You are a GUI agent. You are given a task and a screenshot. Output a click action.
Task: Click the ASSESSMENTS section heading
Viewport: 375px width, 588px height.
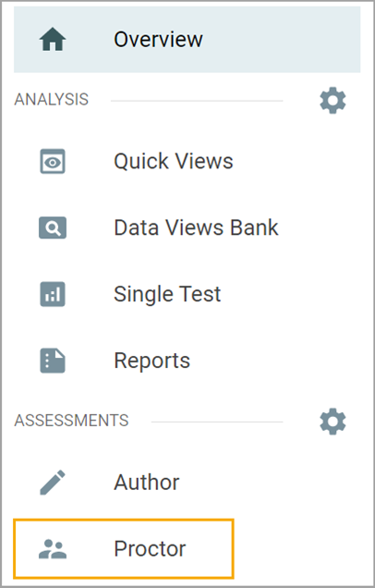71,421
